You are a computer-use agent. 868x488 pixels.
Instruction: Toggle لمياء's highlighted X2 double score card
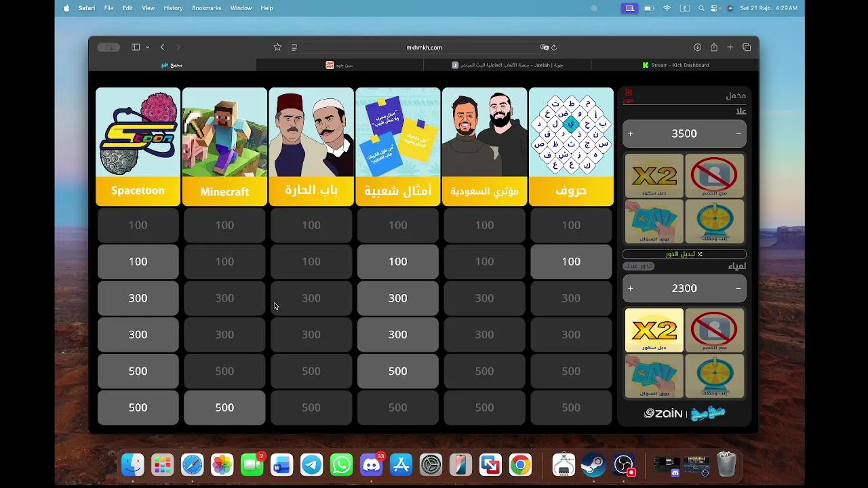tap(654, 330)
